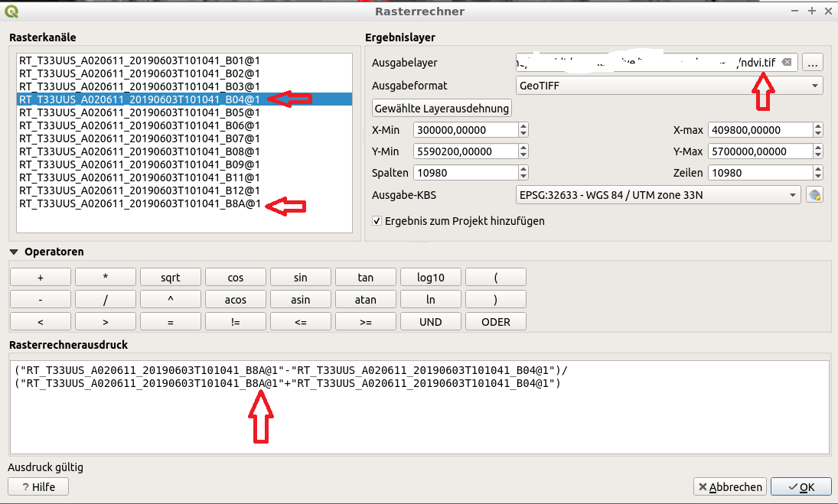
Task: Click the Zeilen input field
Action: pyautogui.click(x=758, y=173)
